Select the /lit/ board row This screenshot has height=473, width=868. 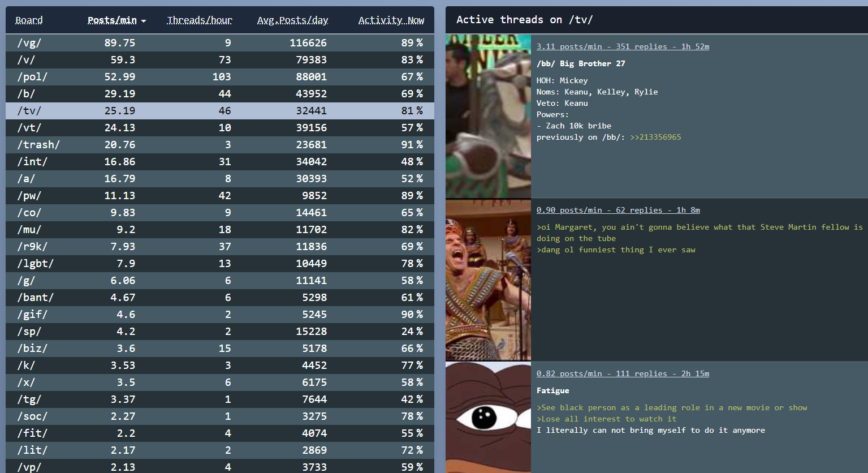click(220, 450)
